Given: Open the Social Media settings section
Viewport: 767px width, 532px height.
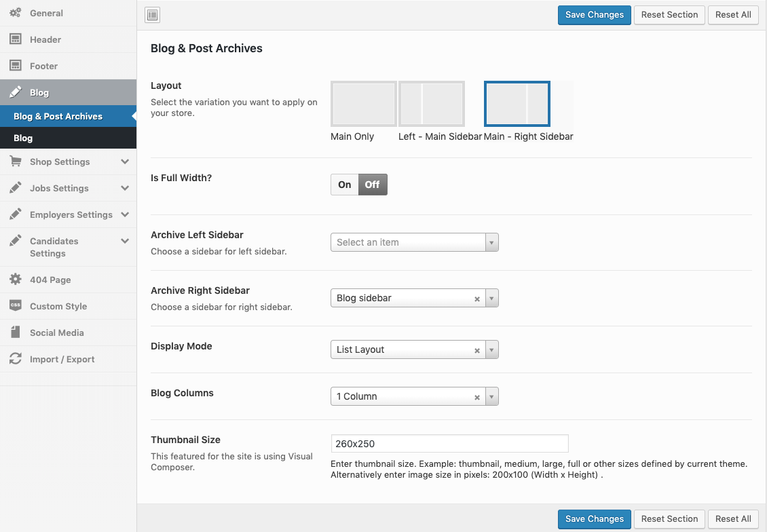Looking at the screenshot, I should click(x=57, y=332).
